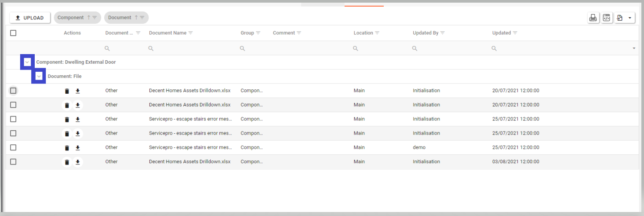Download the file dated 03/08/2021
The image size is (644, 216).
78,162
